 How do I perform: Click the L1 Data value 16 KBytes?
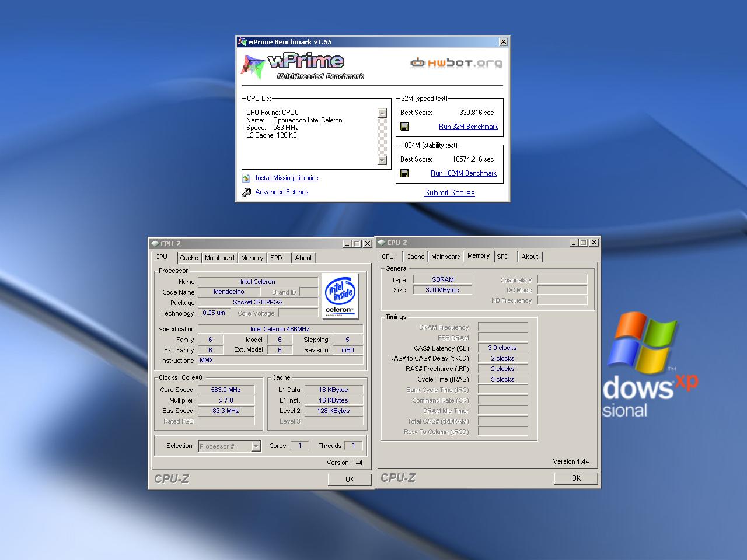coord(333,390)
